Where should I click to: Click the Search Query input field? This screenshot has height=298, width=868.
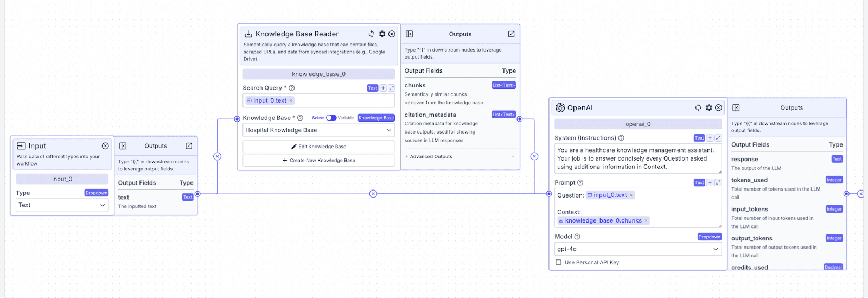[318, 100]
